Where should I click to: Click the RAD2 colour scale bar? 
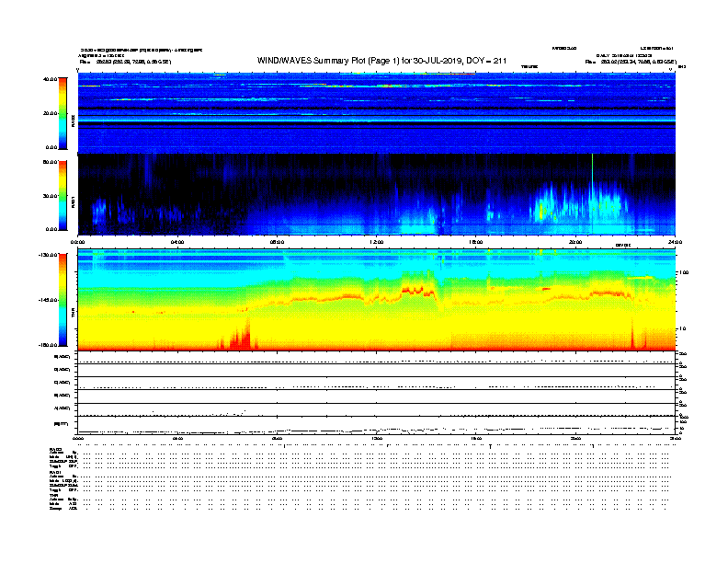click(63, 113)
